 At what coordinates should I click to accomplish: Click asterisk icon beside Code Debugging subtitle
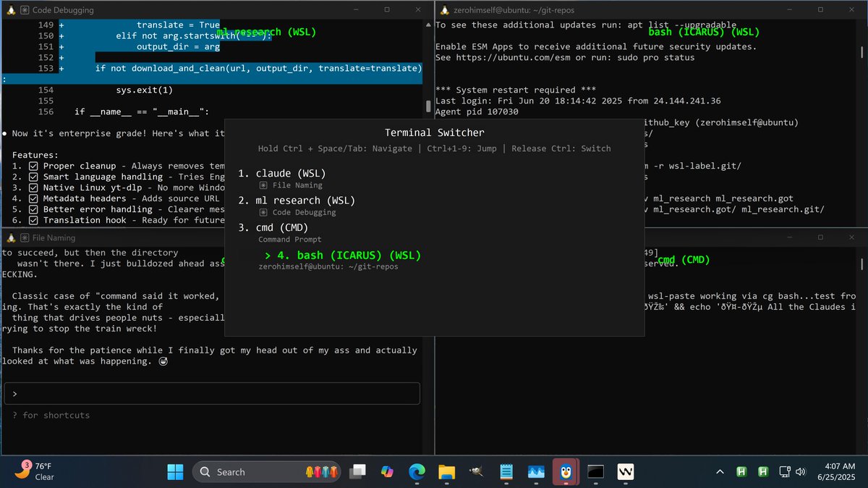pos(263,213)
